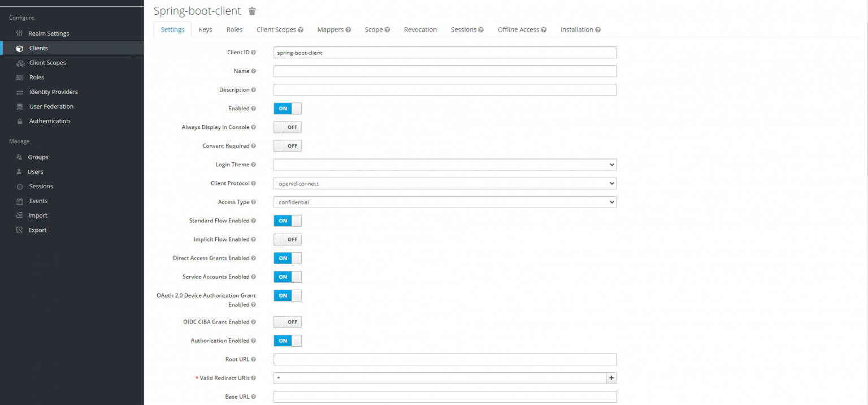
Task: Expand the Access Type dropdown
Action: (445, 202)
